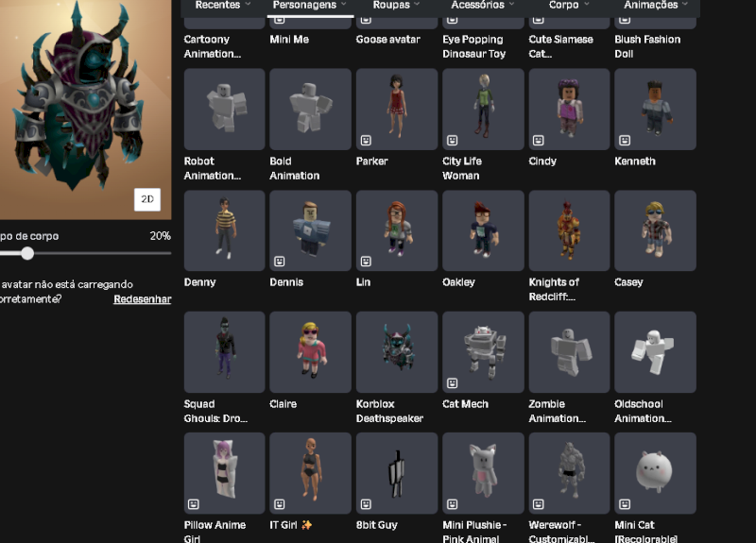Open the Corpo category menu
Image resolution: width=756 pixels, height=543 pixels.
pyautogui.click(x=570, y=6)
